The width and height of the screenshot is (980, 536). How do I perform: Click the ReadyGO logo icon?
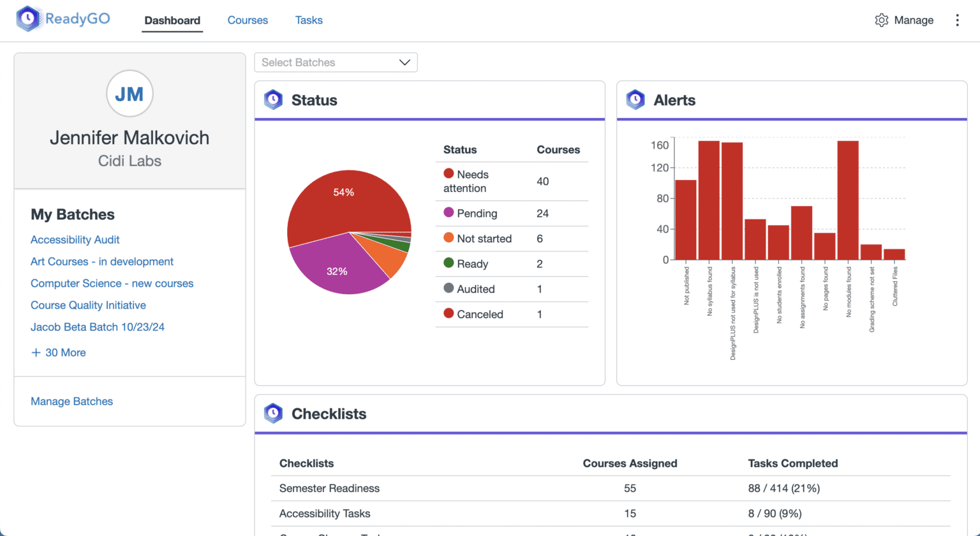pyautogui.click(x=28, y=19)
